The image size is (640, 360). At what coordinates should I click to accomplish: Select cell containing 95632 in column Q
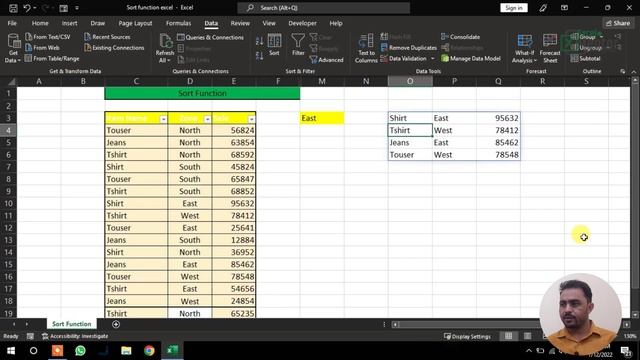(x=498, y=118)
